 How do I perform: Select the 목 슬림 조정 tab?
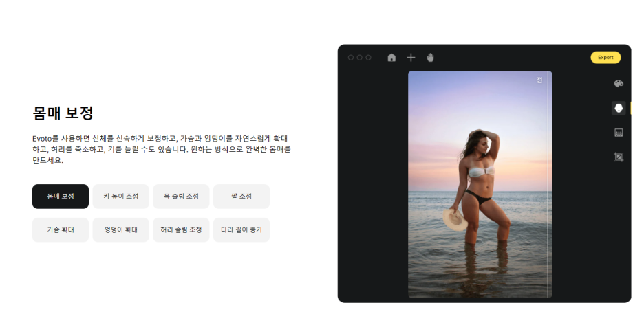tap(181, 196)
